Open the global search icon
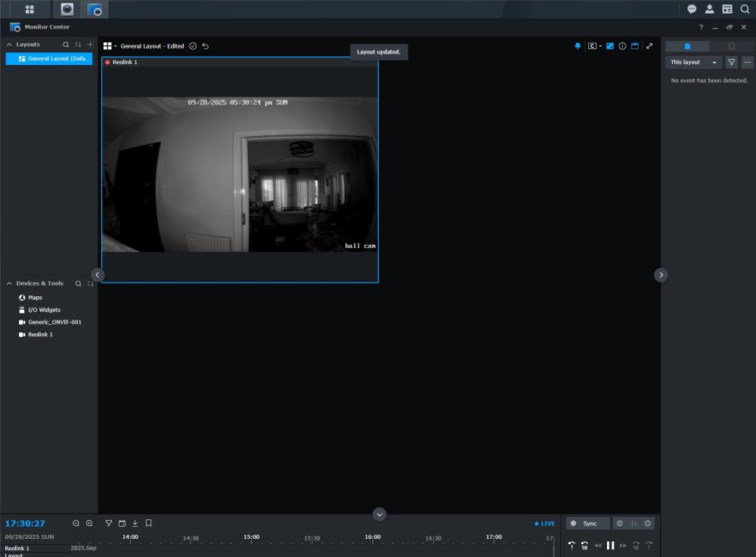The image size is (756, 557). pos(745,9)
